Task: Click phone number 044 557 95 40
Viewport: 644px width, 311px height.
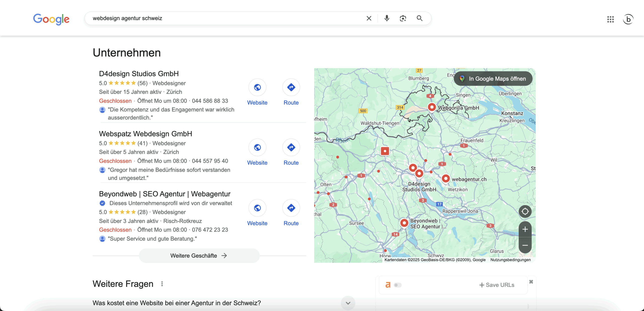Action: (x=210, y=161)
